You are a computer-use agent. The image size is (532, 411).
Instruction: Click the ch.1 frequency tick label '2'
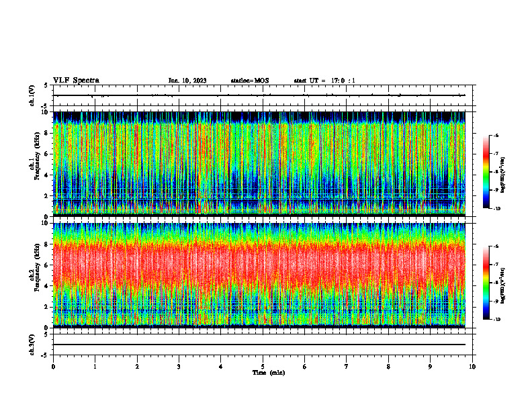[47, 195]
